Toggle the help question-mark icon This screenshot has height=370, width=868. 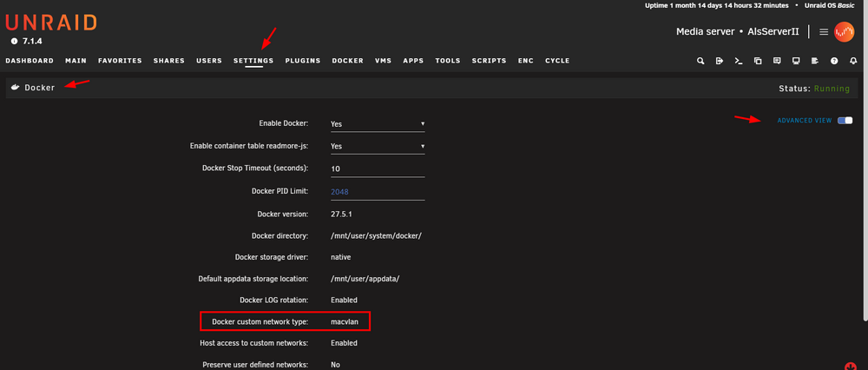click(834, 61)
